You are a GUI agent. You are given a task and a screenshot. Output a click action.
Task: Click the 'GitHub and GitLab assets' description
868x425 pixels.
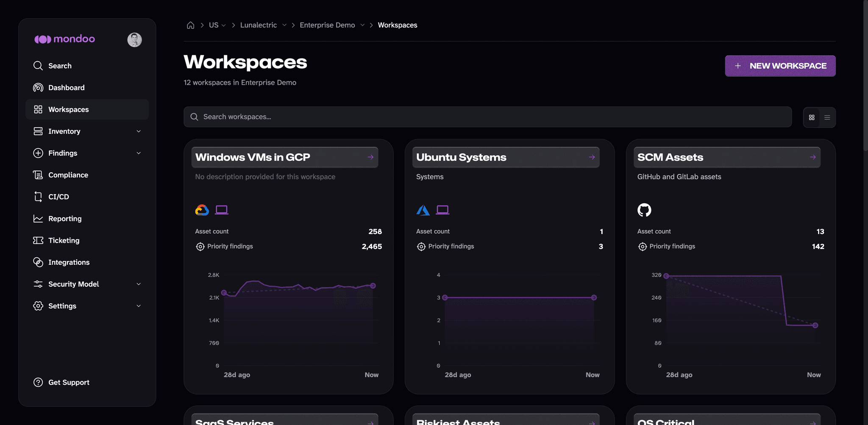coord(679,177)
